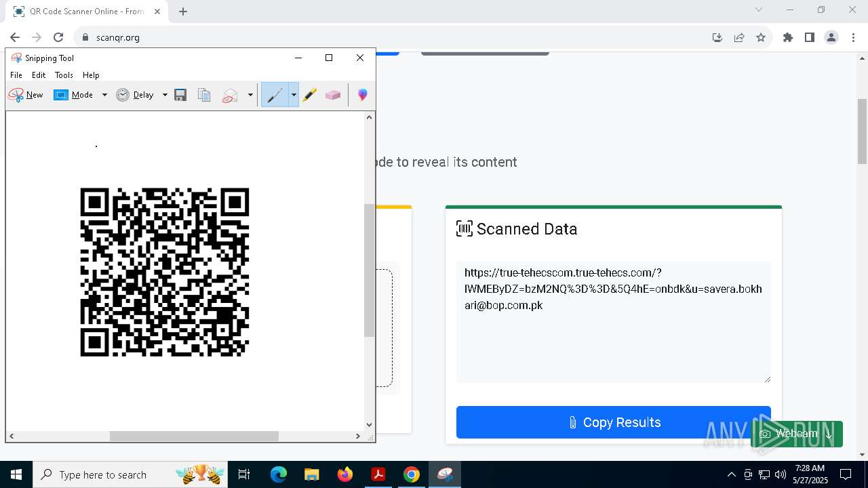The width and height of the screenshot is (868, 488).
Task: Click Copy Results button
Action: click(x=614, y=422)
